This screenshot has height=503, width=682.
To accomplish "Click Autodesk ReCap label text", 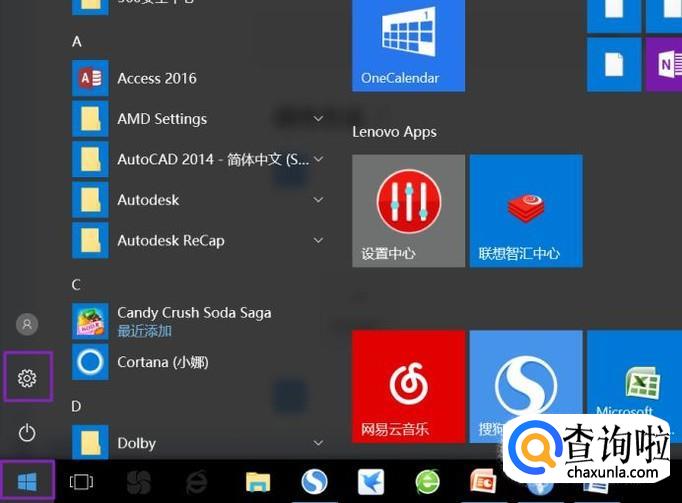I will pyautogui.click(x=171, y=240).
